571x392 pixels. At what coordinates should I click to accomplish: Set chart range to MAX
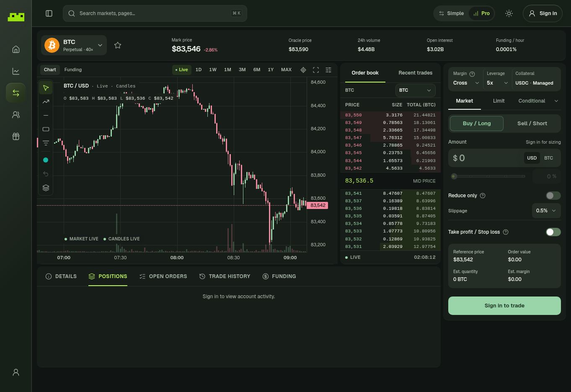click(x=286, y=70)
